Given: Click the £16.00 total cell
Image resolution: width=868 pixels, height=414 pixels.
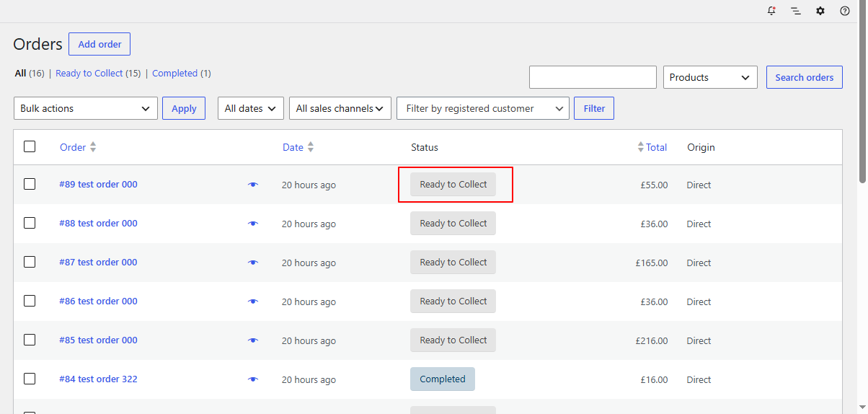Looking at the screenshot, I should pos(654,380).
